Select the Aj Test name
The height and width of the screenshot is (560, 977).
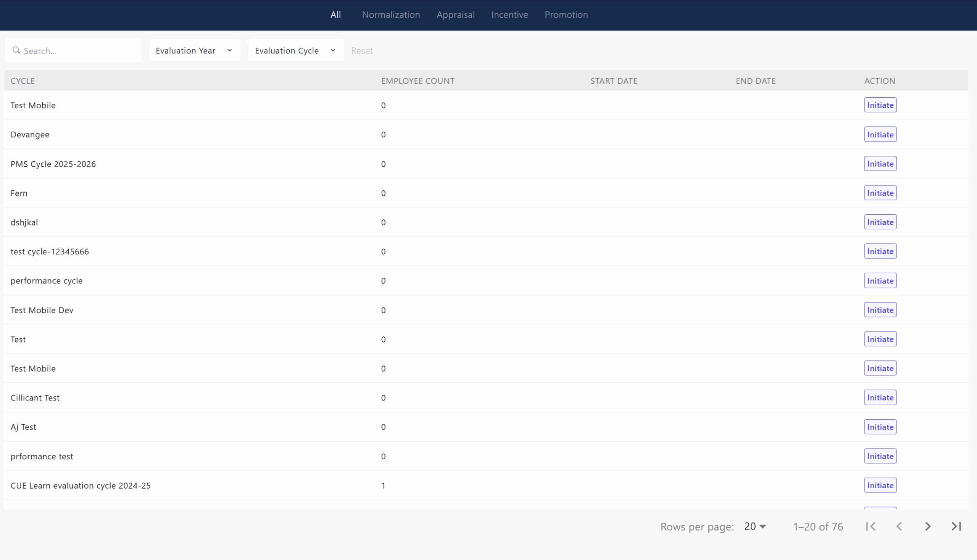[24, 427]
